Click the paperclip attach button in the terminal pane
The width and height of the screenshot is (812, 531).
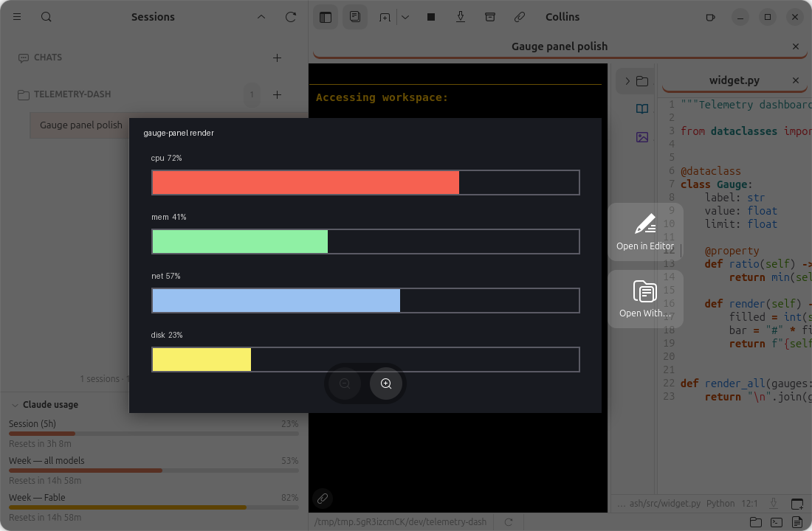pos(323,499)
